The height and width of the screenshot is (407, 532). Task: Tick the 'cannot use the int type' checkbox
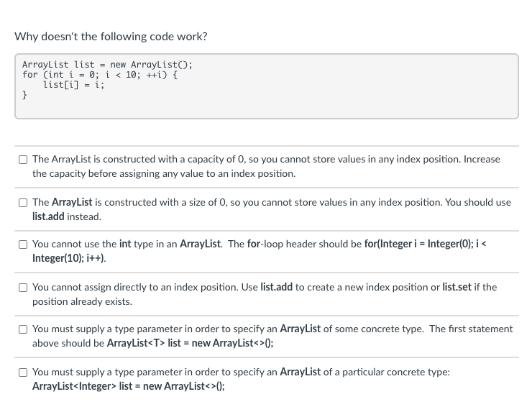pos(23,244)
